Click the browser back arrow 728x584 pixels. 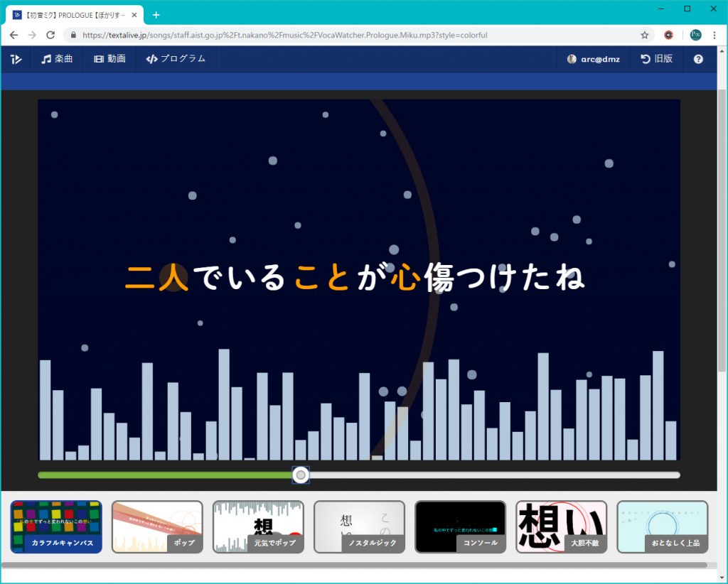[14, 35]
